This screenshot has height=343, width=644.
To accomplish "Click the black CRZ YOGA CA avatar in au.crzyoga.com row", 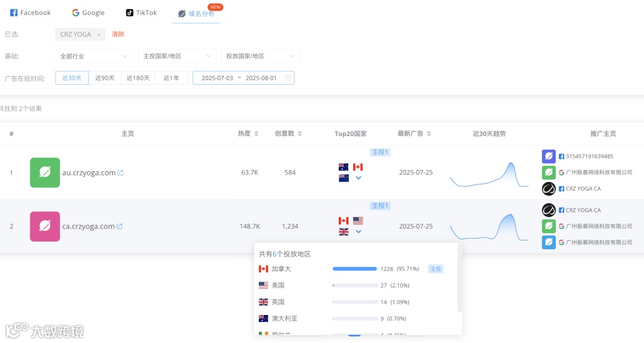I will coord(549,189).
